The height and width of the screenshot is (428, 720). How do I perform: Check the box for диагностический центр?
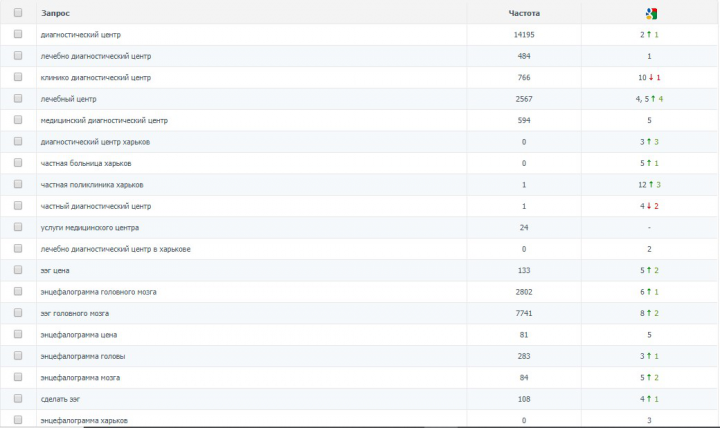tap(18, 34)
